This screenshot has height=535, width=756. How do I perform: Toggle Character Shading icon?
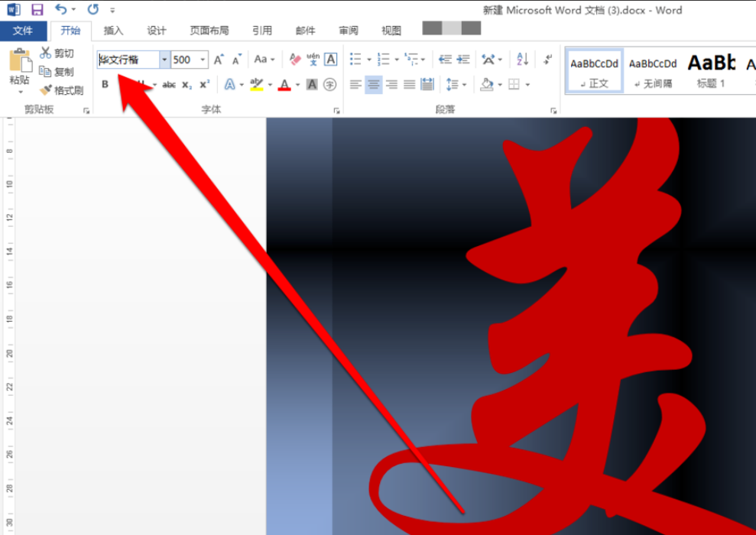313,85
